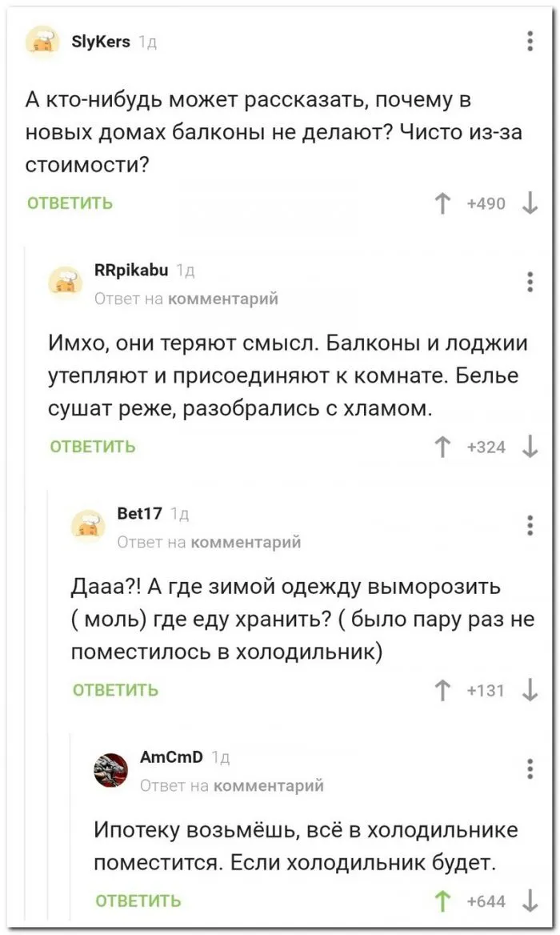Screen dimensions: 560x935
Task: Upvote RRpikabu's reply
Action: [442, 447]
